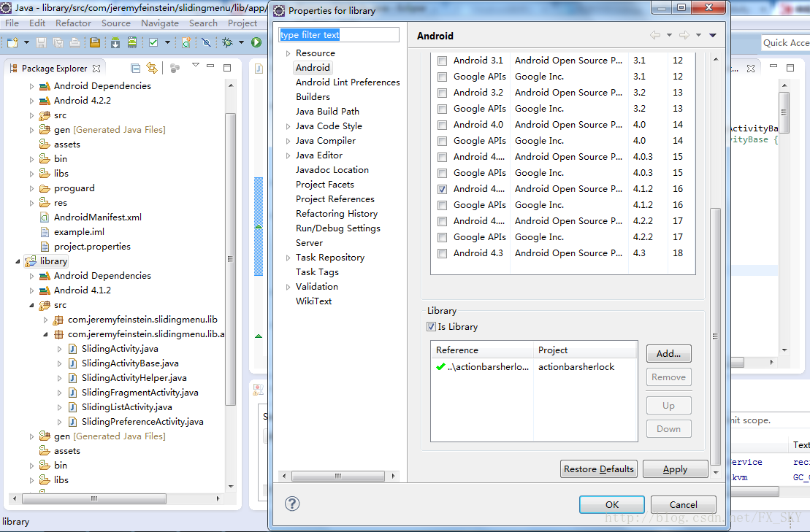
Task: Expand the Java Editor node
Action: coord(288,155)
